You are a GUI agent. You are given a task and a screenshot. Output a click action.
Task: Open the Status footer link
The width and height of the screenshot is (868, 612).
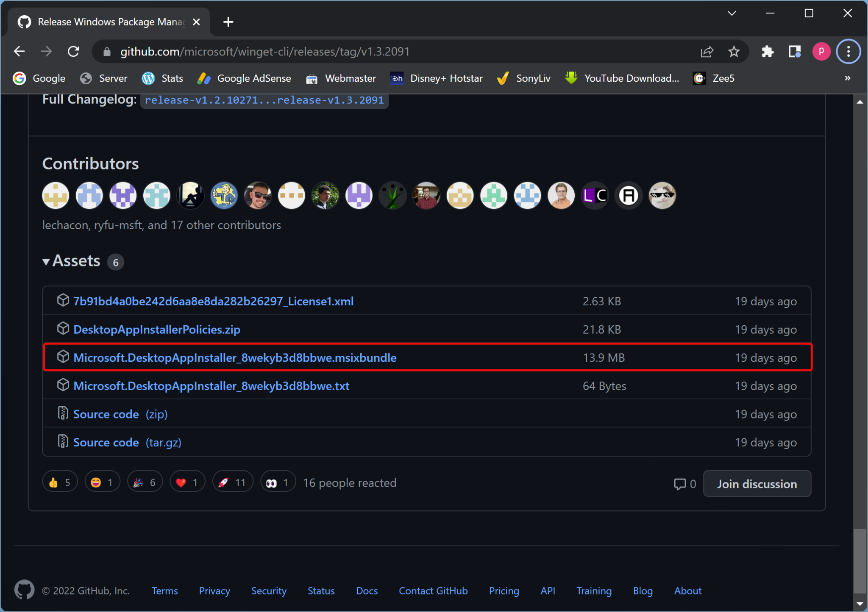click(321, 591)
